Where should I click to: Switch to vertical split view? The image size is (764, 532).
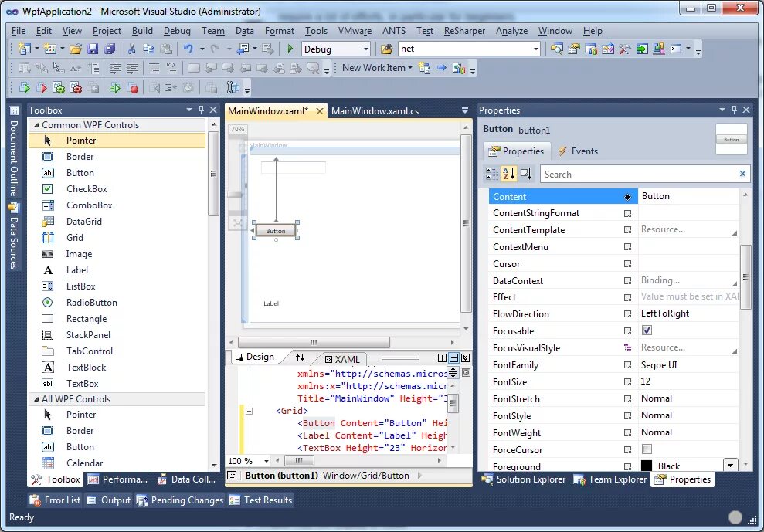coord(442,358)
